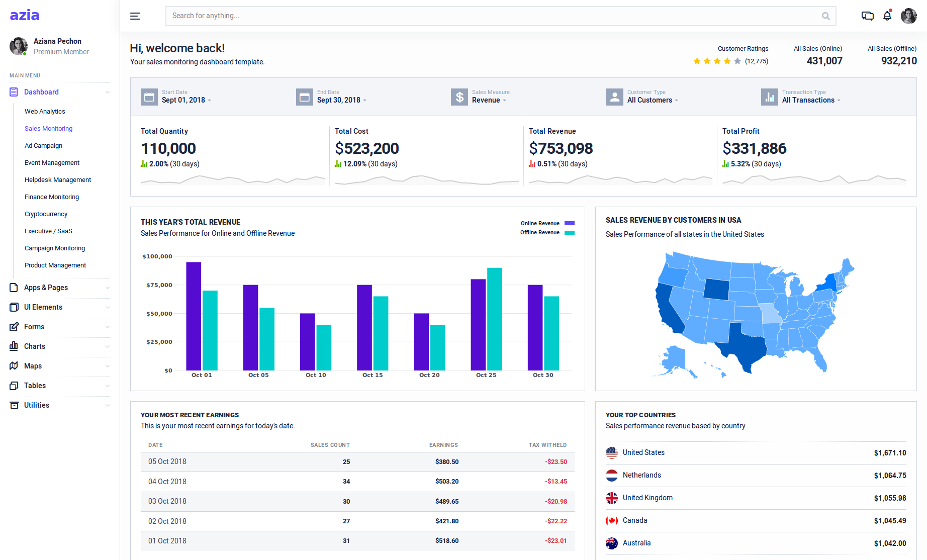Open Product Management menu item
The height and width of the screenshot is (560, 927).
tap(55, 265)
